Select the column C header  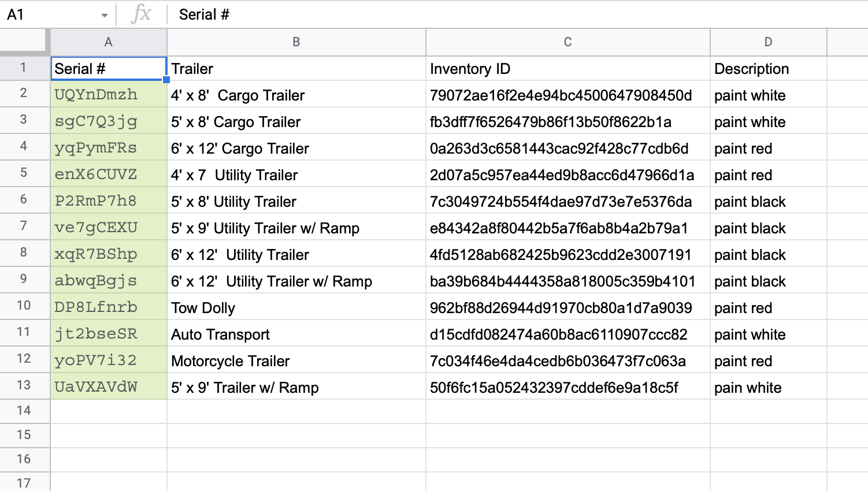pyautogui.click(x=567, y=42)
